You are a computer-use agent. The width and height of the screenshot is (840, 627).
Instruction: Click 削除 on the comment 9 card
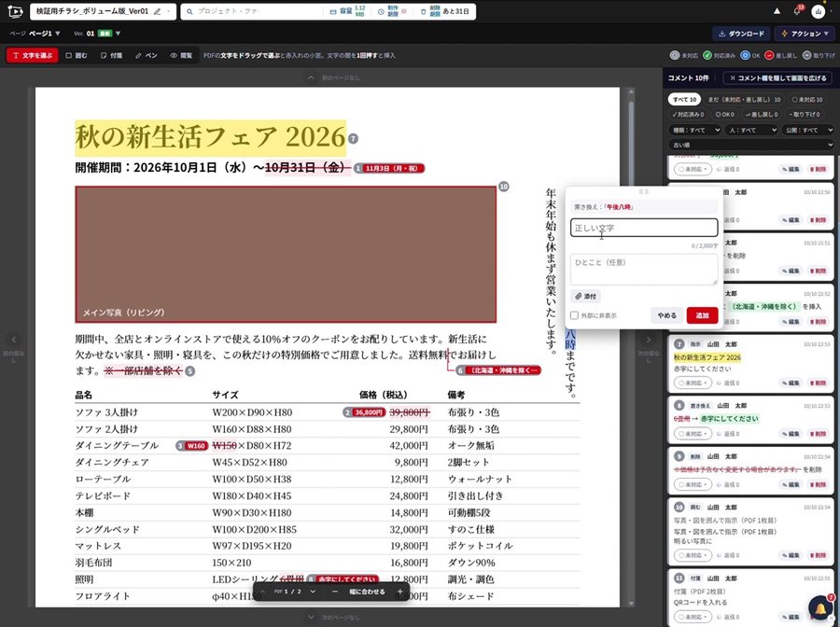pos(818,484)
